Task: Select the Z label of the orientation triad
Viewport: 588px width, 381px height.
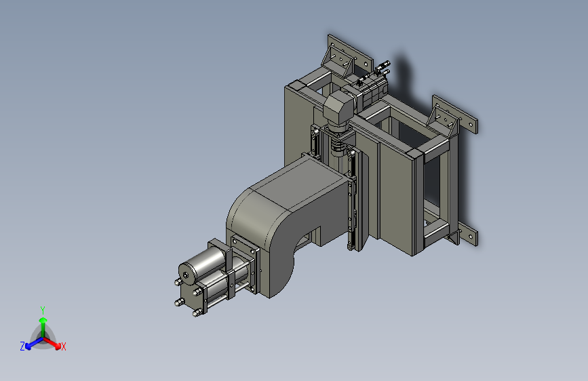Action: point(22,346)
